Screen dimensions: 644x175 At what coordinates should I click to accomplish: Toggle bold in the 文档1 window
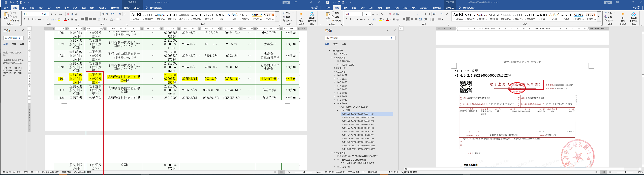pyautogui.click(x=24, y=19)
